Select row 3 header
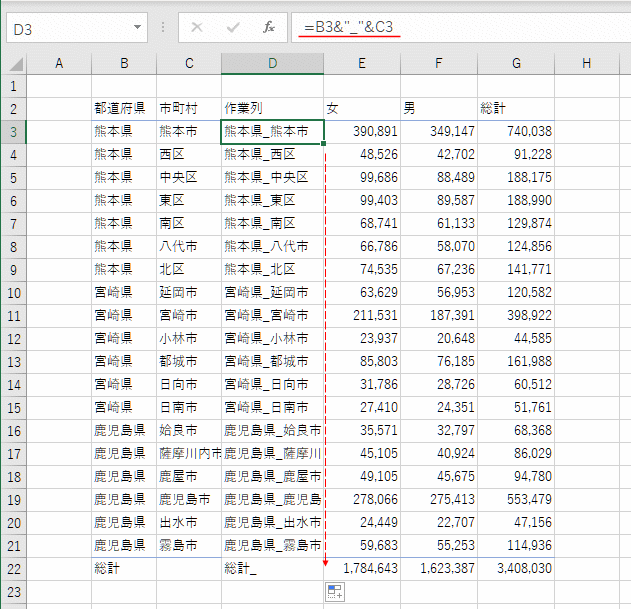The height and width of the screenshot is (609, 631). [14, 132]
